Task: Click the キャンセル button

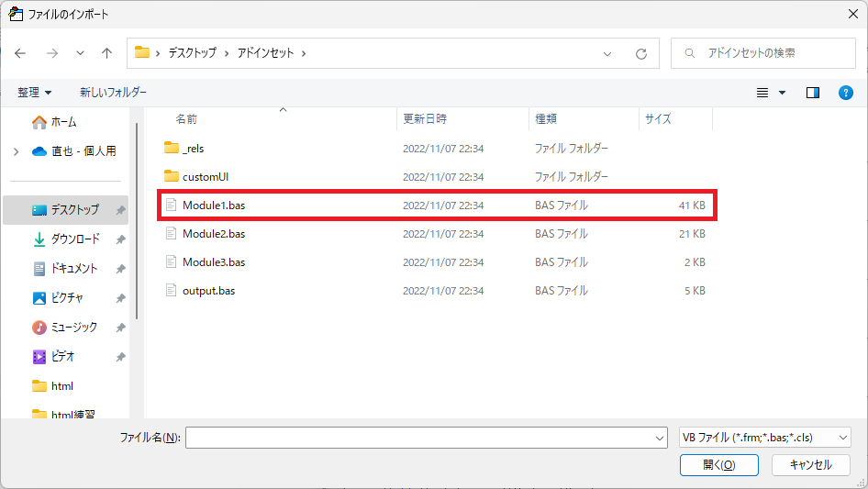Action: point(811,465)
